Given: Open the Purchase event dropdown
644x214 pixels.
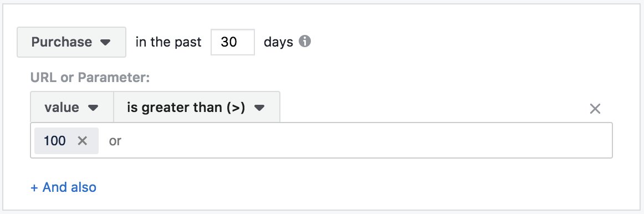Looking at the screenshot, I should [71, 42].
